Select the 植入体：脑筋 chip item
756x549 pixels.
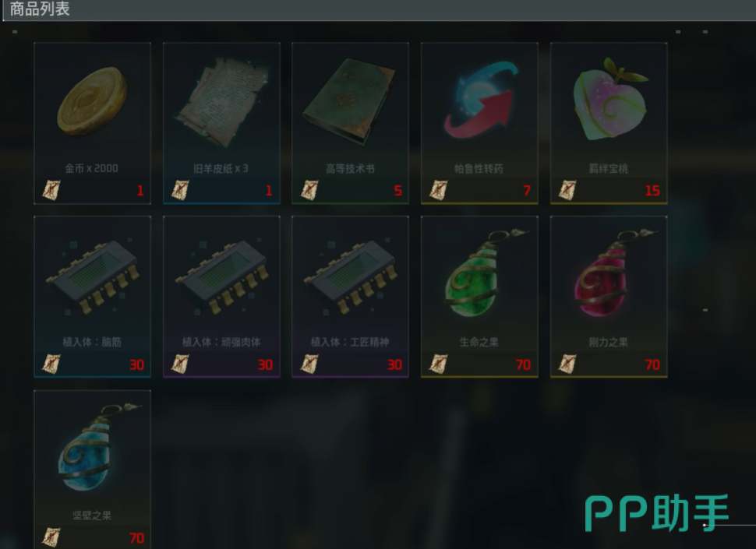(92, 276)
